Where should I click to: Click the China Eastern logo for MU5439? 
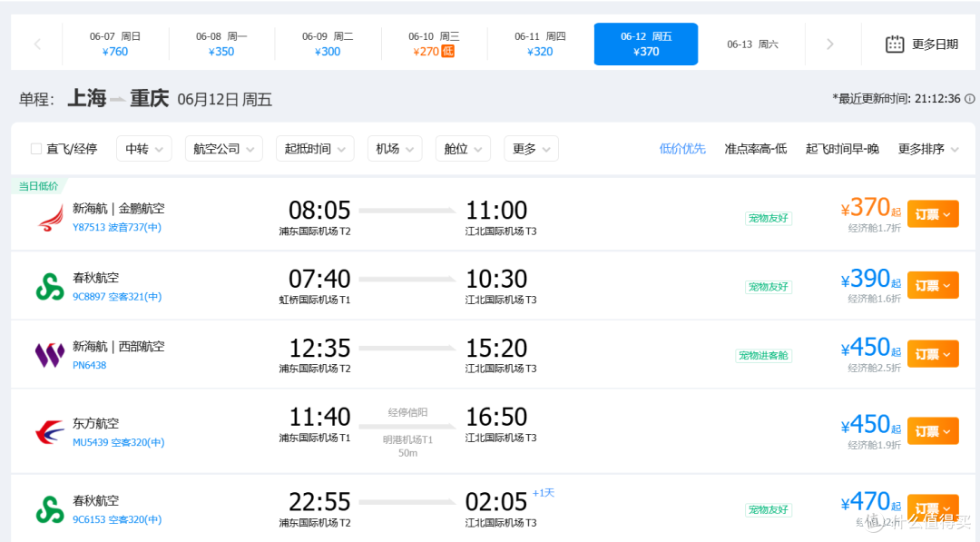pyautogui.click(x=50, y=432)
